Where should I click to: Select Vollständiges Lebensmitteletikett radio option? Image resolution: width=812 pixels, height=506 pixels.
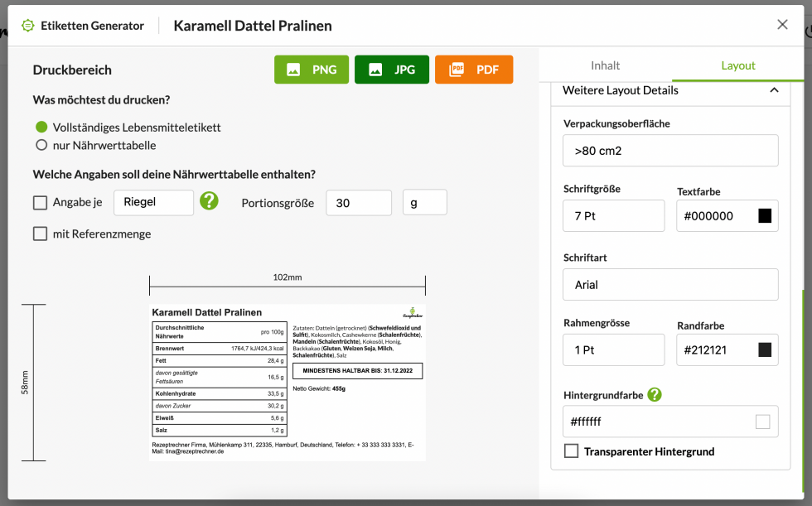point(41,128)
